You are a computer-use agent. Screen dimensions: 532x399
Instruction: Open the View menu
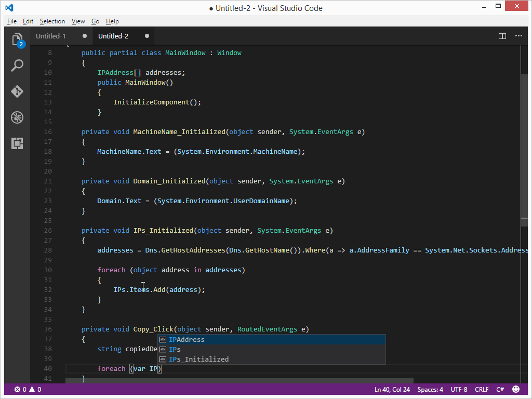click(78, 21)
